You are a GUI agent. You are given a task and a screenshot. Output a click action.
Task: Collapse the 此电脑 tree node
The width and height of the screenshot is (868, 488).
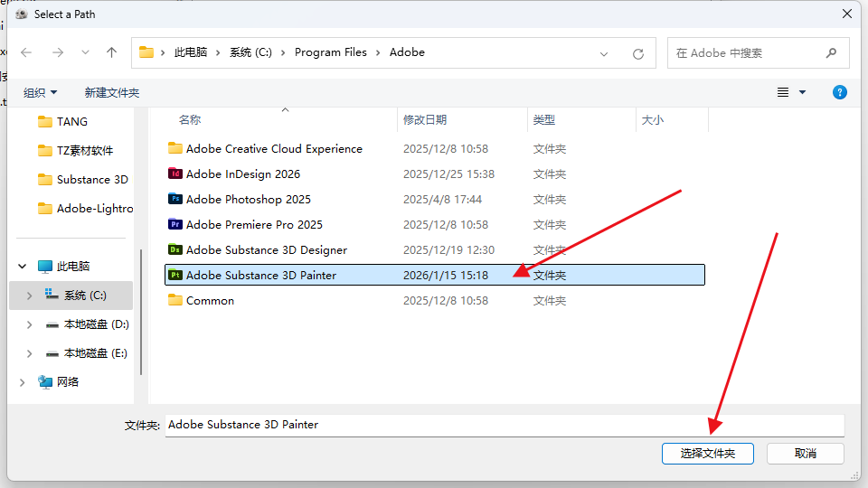[22, 266]
